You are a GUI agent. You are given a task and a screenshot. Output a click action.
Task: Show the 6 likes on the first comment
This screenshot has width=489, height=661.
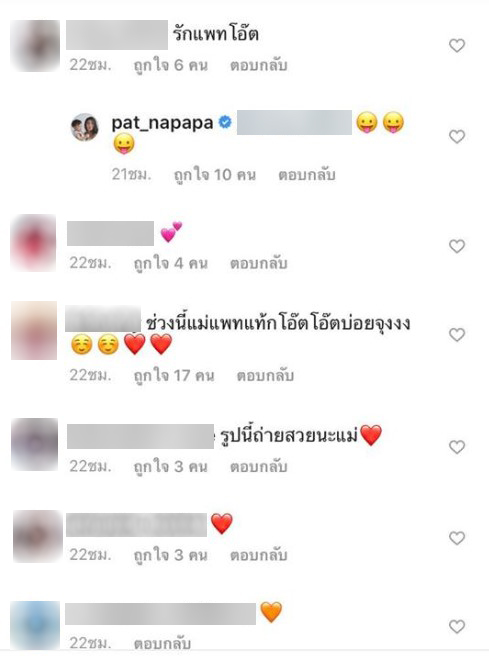pos(171,65)
